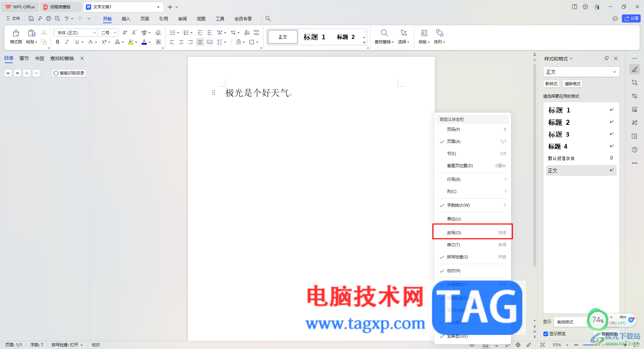
Task: Justify text alignment icon
Action: (200, 42)
